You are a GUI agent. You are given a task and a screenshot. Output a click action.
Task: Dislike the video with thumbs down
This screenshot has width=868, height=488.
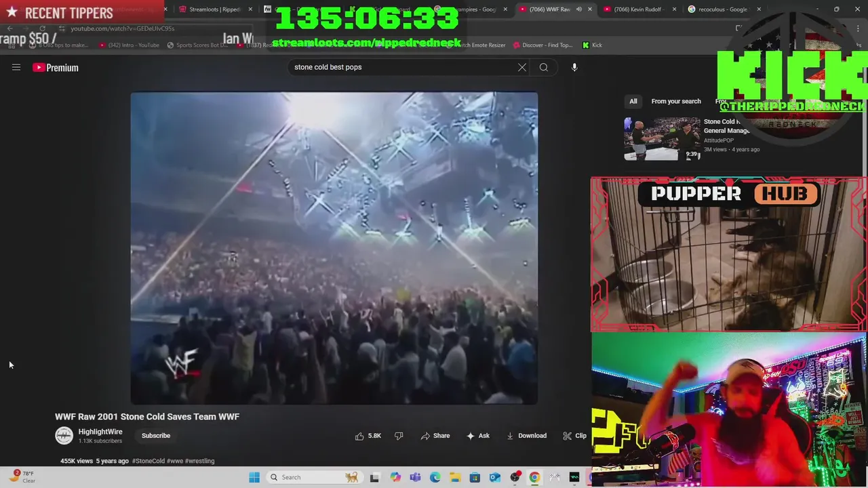399,436
